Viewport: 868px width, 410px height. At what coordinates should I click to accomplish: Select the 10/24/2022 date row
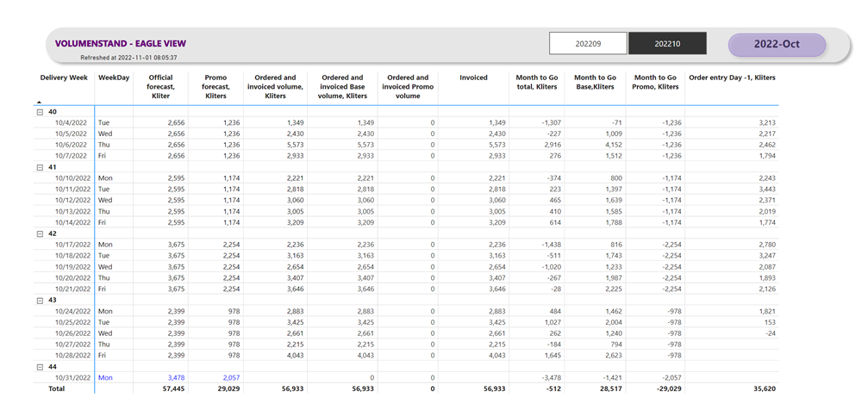(x=408, y=312)
